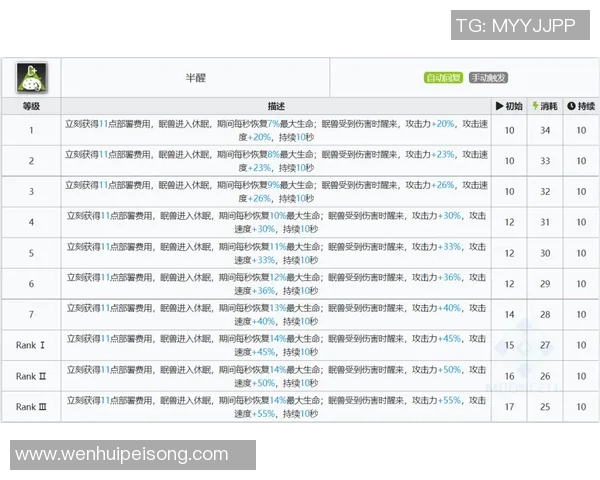Click level 5 description with 攻击力+33%
Image resolution: width=600 pixels, height=480 pixels.
[x=276, y=253]
